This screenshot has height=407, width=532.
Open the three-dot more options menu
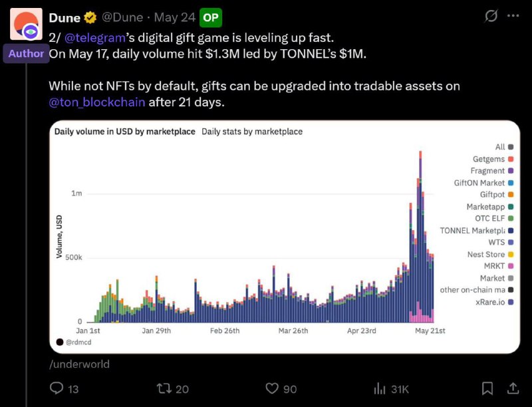[x=513, y=15]
